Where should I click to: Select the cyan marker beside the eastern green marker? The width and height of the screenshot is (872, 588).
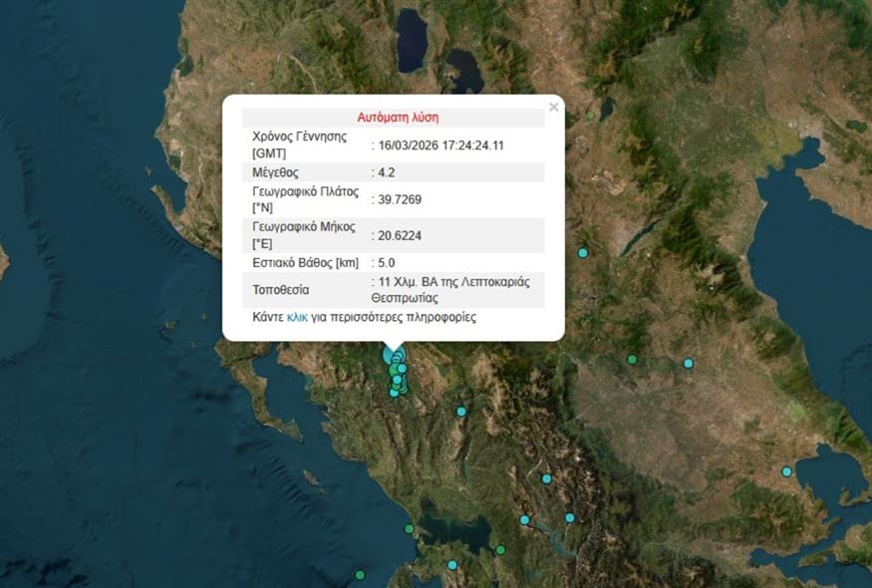(x=688, y=364)
